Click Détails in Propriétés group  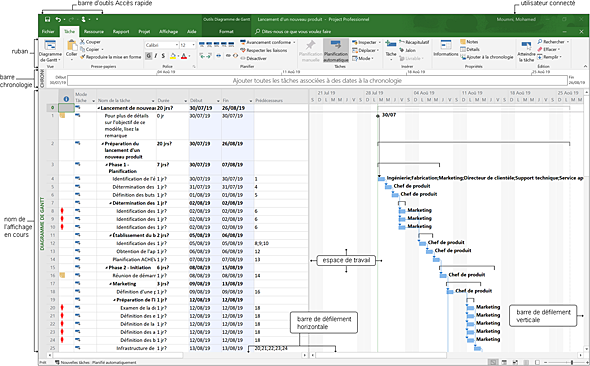point(470,49)
